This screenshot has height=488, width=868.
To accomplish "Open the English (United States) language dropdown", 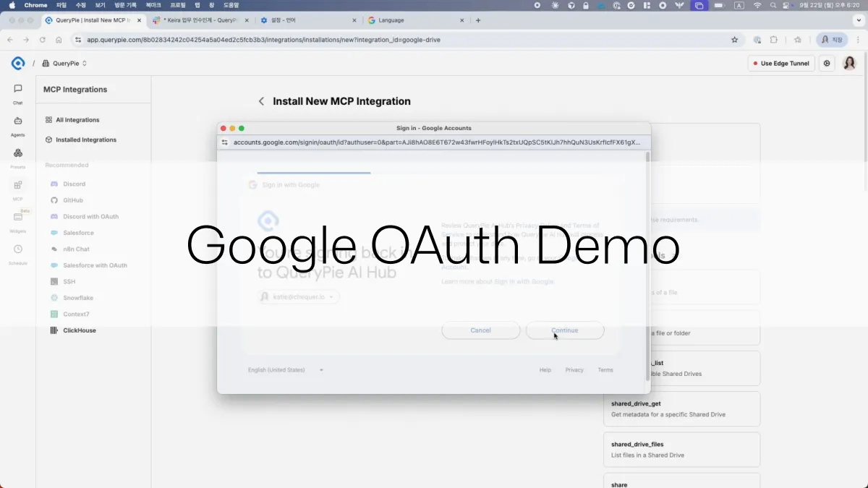I will pos(285,369).
